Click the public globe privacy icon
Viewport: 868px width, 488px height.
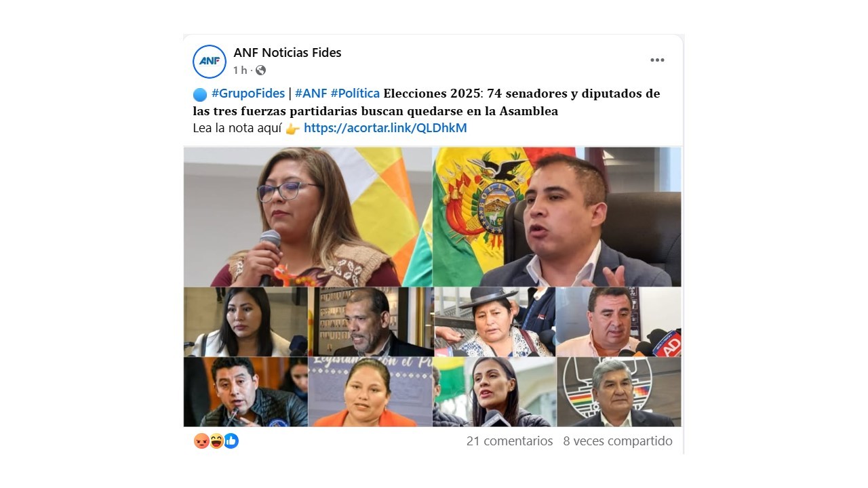[260, 70]
